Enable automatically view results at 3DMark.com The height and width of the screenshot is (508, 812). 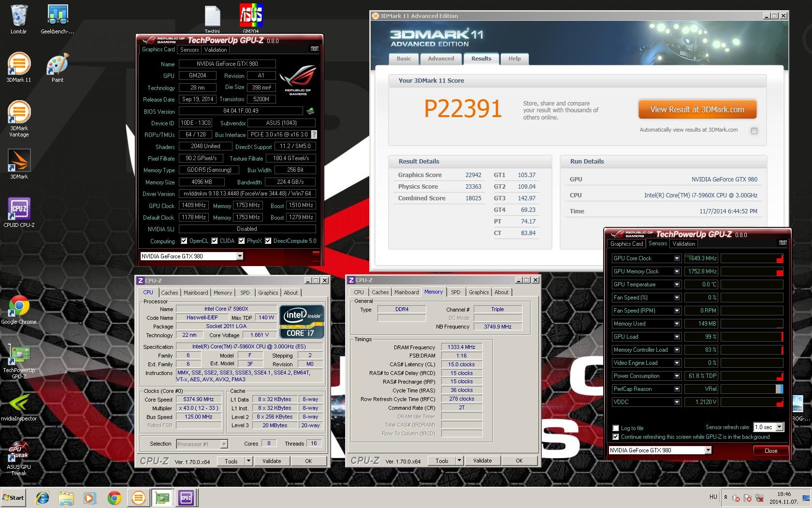[x=754, y=131]
